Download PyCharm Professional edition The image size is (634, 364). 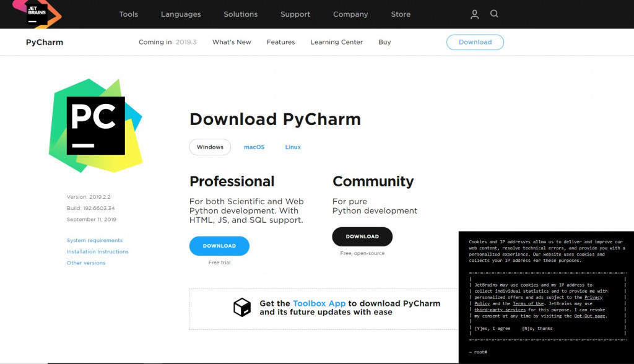(219, 246)
